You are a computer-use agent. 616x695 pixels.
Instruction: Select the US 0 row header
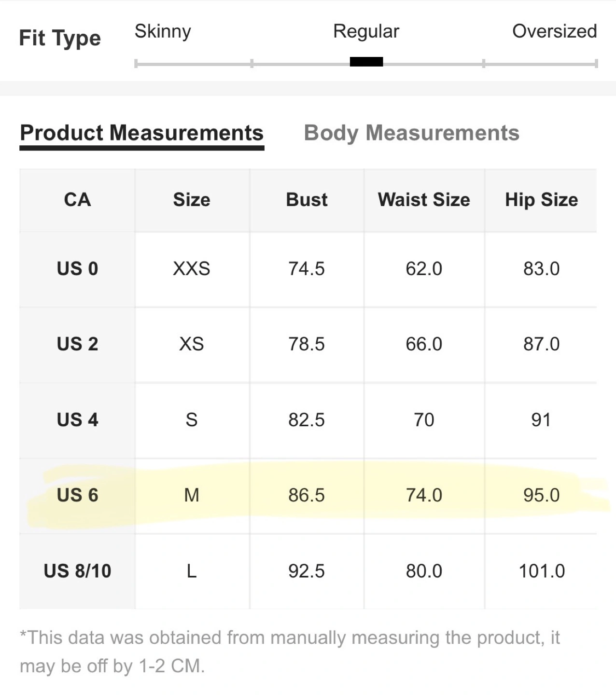(x=77, y=269)
